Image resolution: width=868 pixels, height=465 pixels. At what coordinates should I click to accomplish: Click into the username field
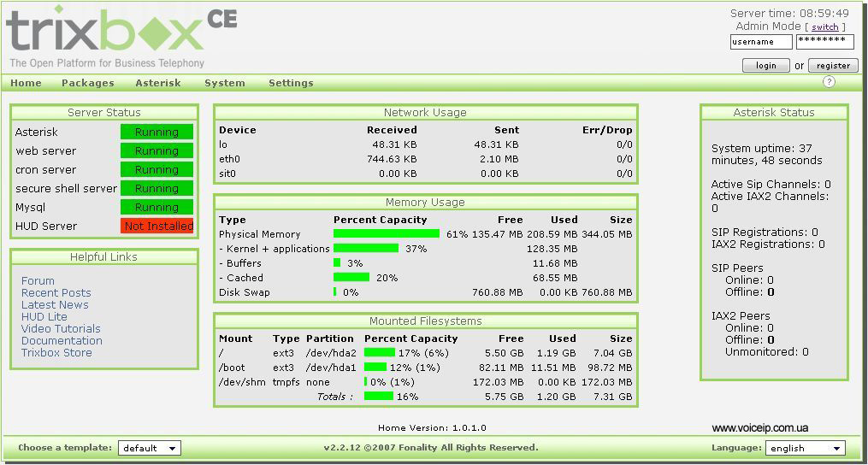coord(761,42)
